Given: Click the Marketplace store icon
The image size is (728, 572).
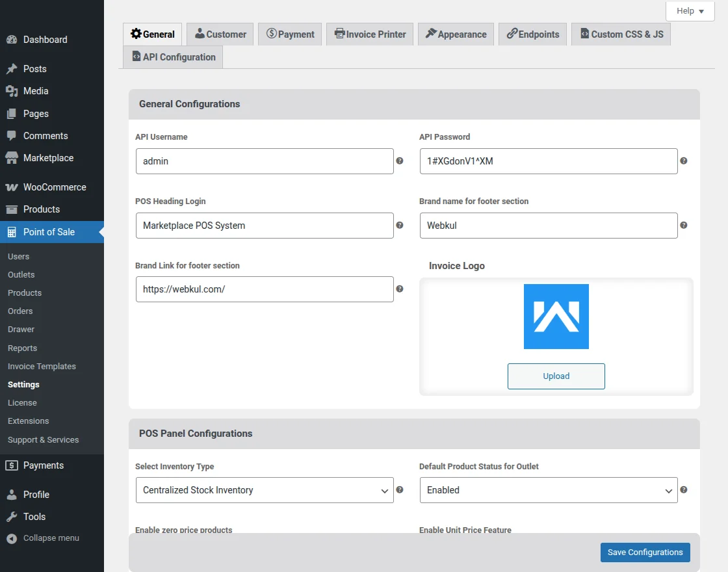Looking at the screenshot, I should (12, 158).
